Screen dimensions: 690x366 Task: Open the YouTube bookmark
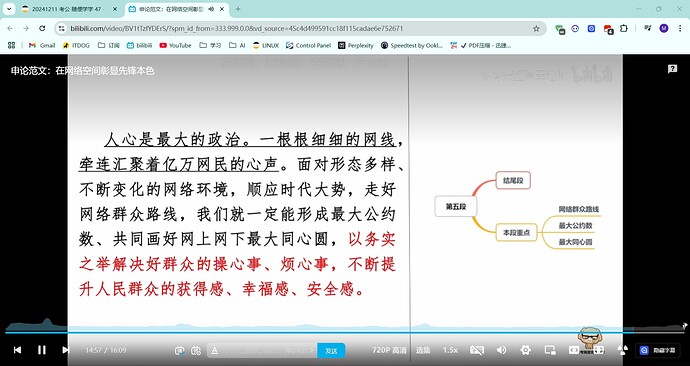pyautogui.click(x=176, y=45)
